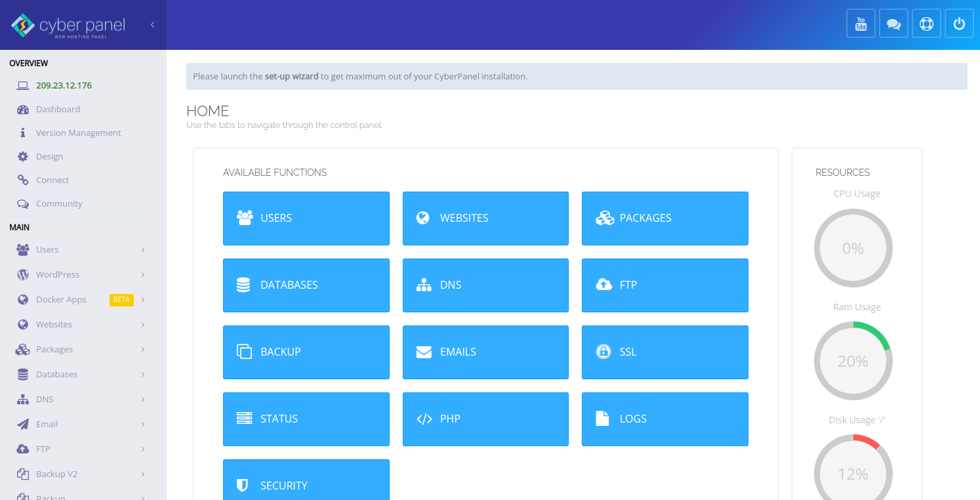Open Version Management in the sidebar
Image resolution: width=980 pixels, height=500 pixels.
click(x=78, y=133)
